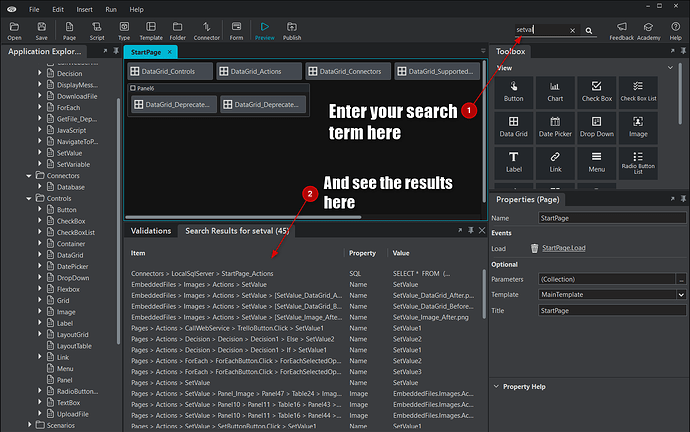Collapse the Connectors tree folder
Viewport: 690px width, 432px height.
tap(29, 176)
